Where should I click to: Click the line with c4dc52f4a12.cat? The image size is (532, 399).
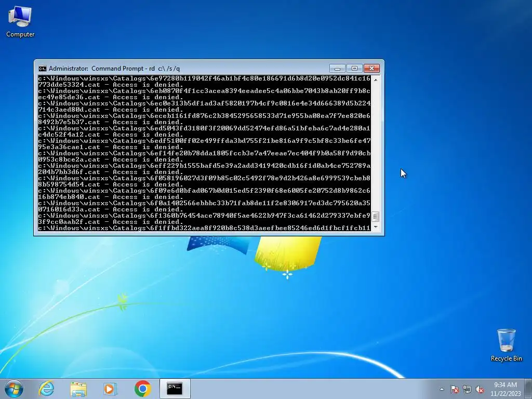[x=111, y=135]
